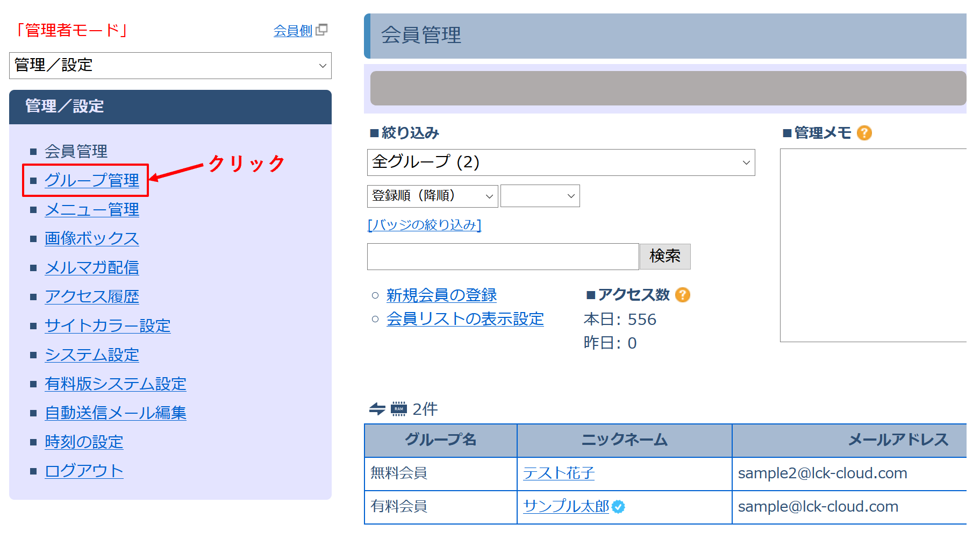Click the ログアウト link

(84, 471)
